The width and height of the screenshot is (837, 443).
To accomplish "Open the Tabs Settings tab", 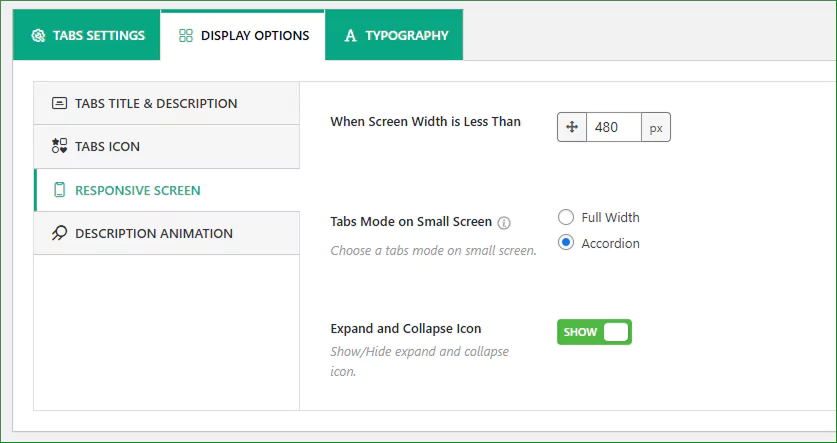I will pos(86,35).
